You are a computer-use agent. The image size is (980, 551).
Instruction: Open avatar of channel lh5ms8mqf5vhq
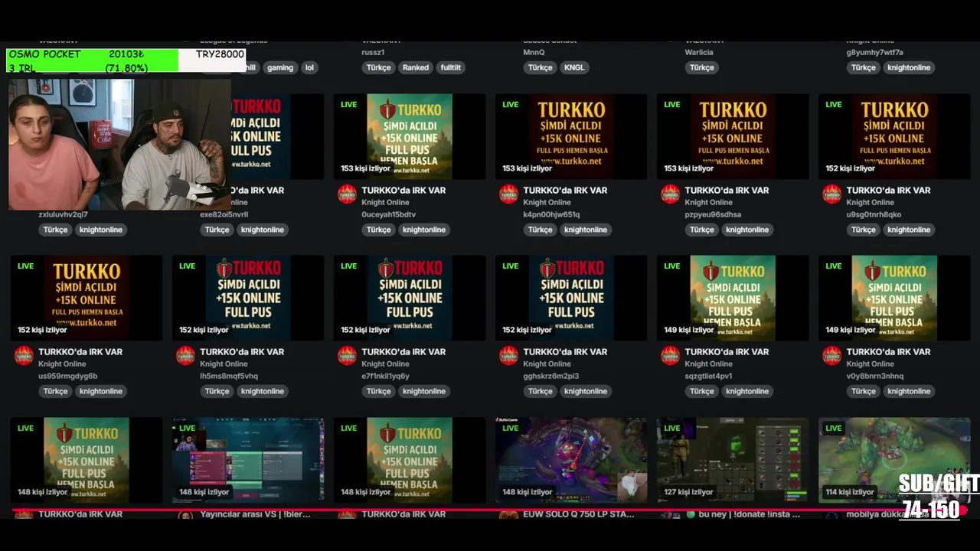(x=186, y=355)
